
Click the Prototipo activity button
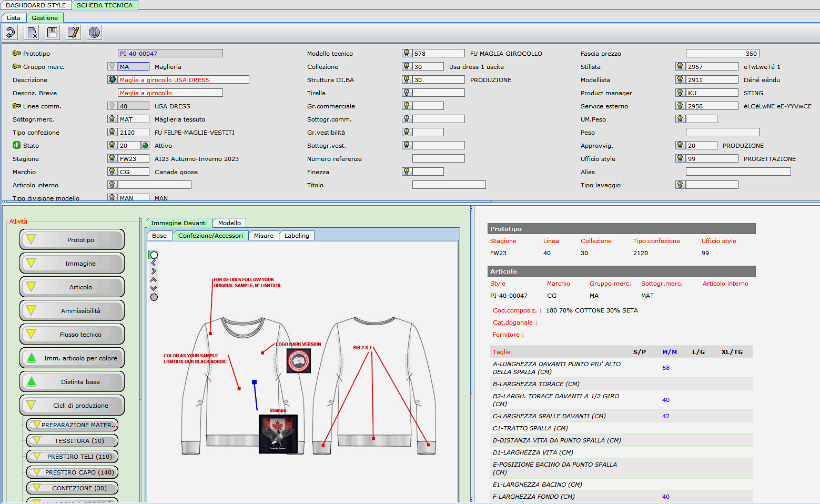72,239
